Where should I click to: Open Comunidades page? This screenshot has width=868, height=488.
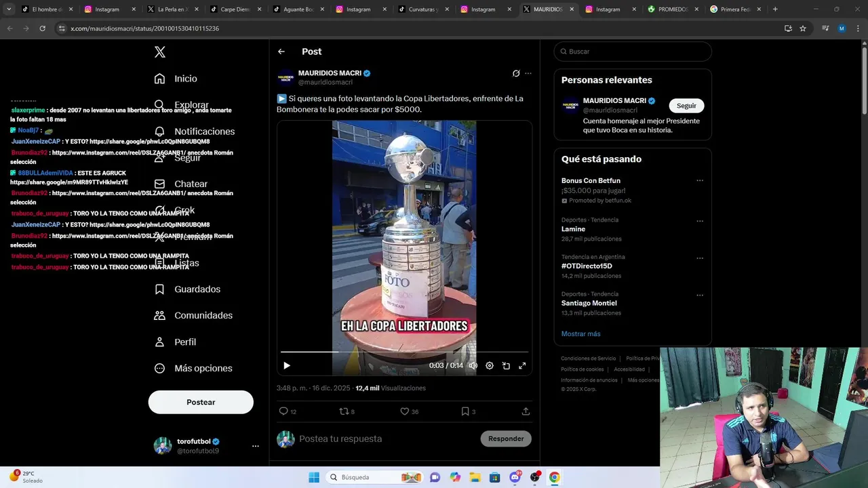193,316
